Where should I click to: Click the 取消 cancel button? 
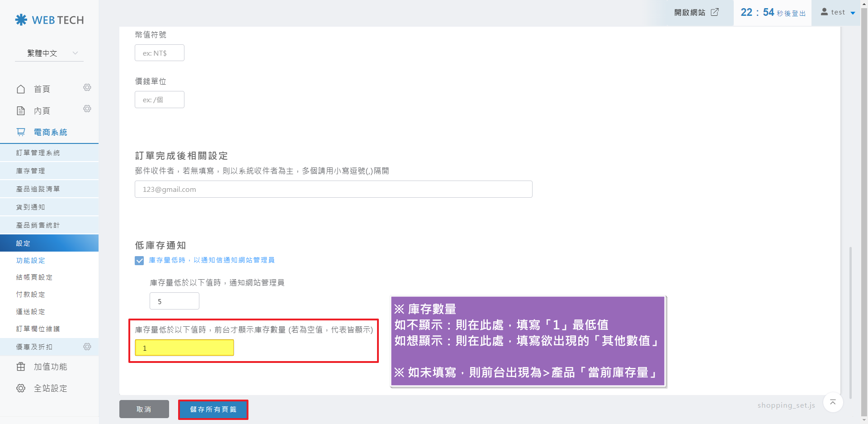[144, 409]
